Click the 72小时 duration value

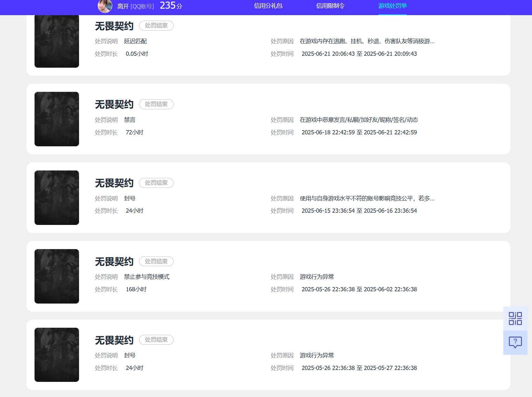coord(135,132)
